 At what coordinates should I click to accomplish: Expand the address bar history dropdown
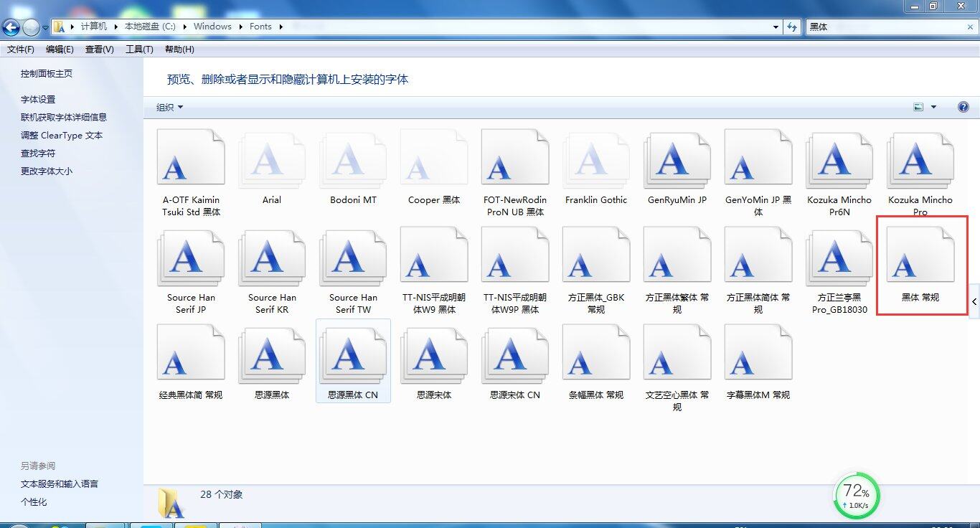point(776,27)
